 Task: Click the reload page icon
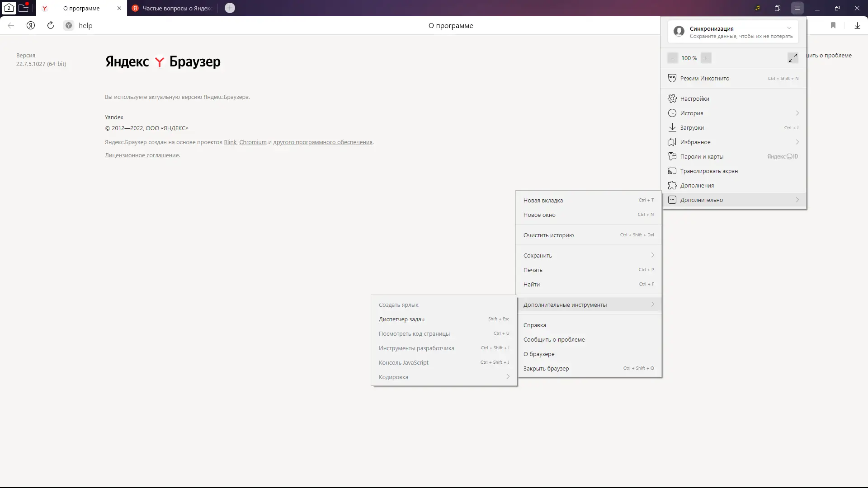tap(51, 25)
